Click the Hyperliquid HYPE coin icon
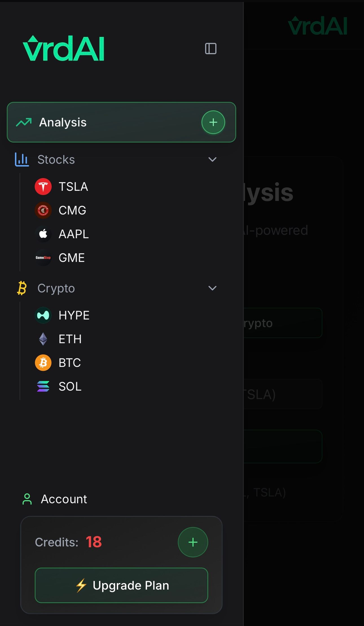Image resolution: width=364 pixels, height=626 pixels. pos(43,315)
